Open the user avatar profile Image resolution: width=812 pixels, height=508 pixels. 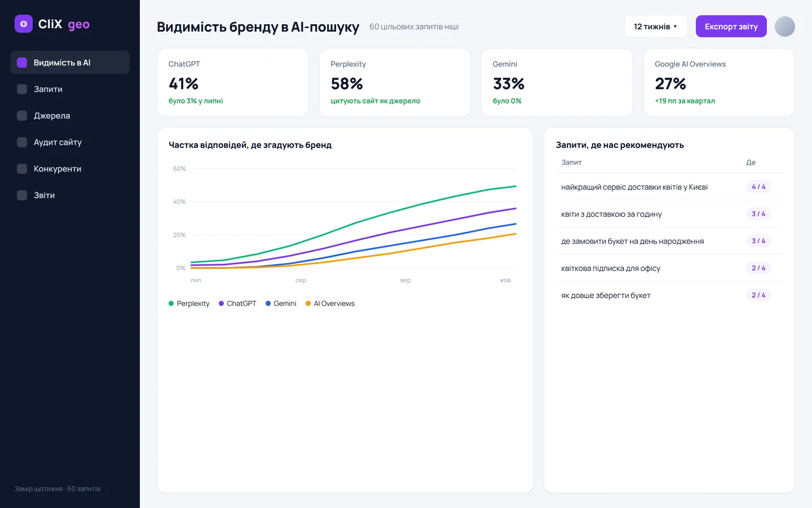785,27
